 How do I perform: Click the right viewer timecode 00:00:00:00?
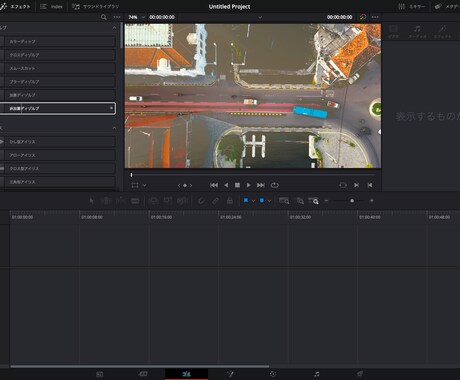[339, 17]
